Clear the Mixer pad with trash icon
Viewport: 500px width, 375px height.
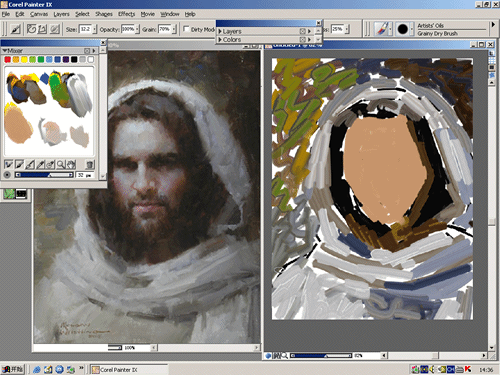pyautogui.click(x=90, y=164)
